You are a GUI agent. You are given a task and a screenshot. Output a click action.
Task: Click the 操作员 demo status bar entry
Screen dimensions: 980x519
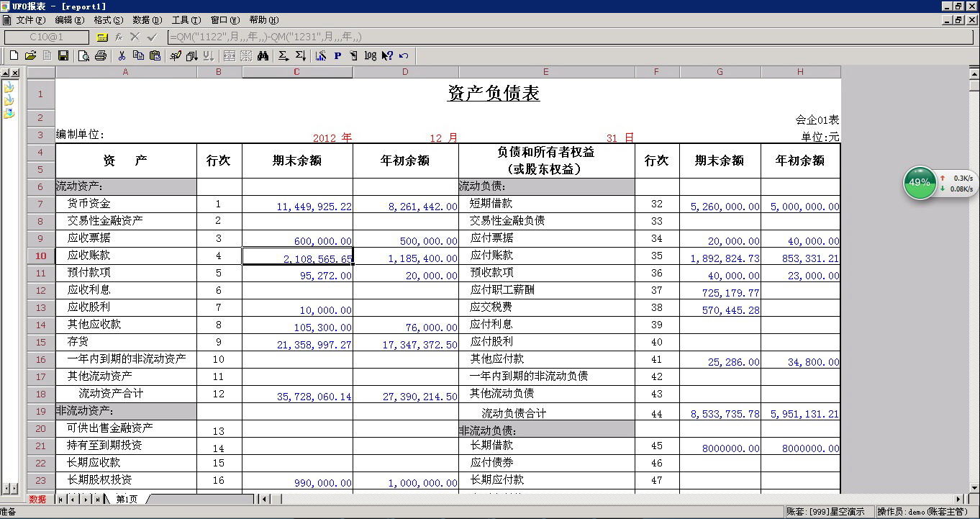tap(926, 512)
